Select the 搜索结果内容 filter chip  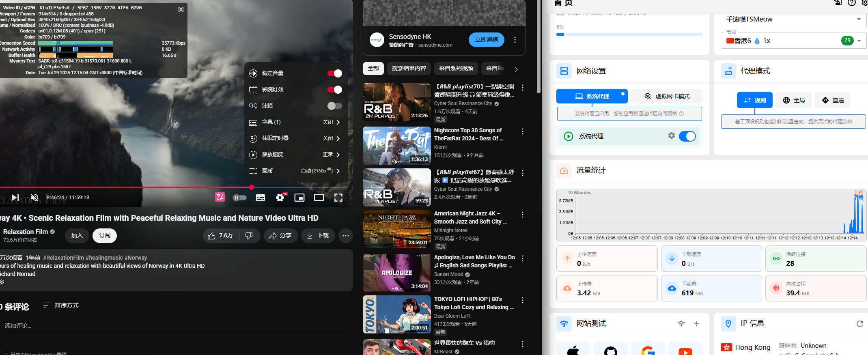409,69
